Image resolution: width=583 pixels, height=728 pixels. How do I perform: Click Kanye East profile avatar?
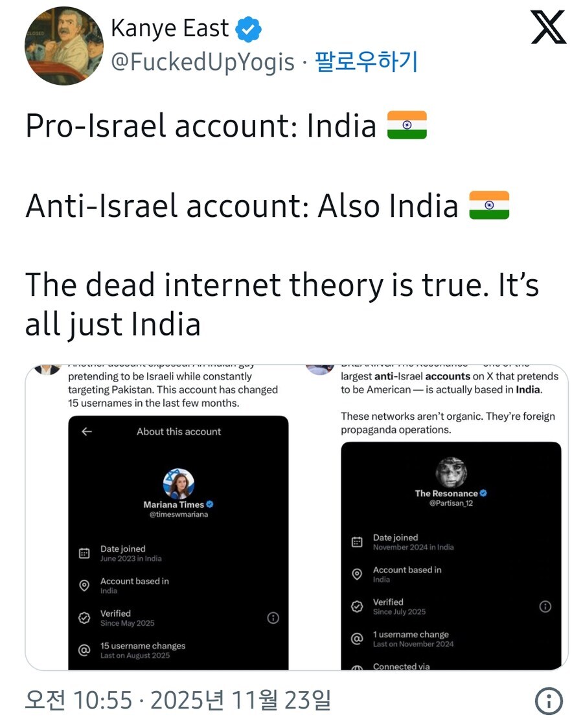pos(63,46)
